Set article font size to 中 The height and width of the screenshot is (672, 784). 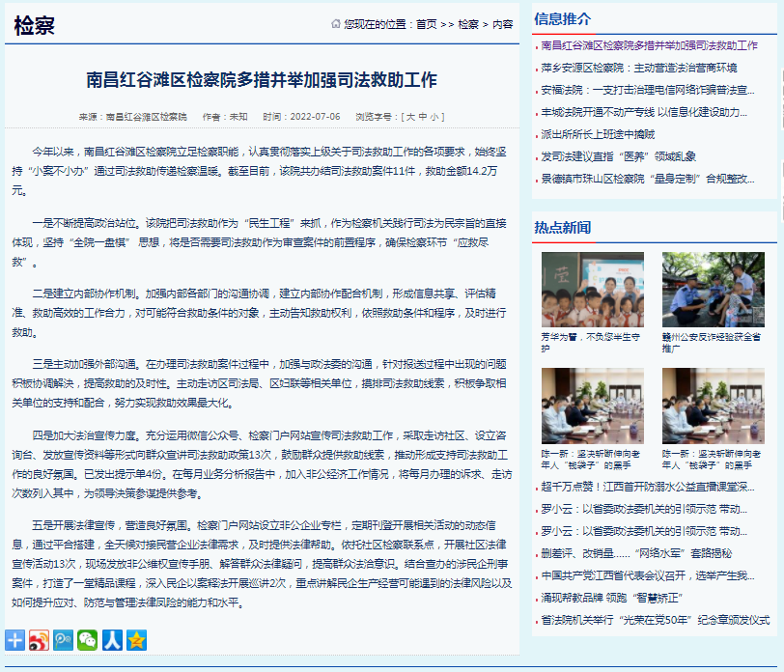423,117
